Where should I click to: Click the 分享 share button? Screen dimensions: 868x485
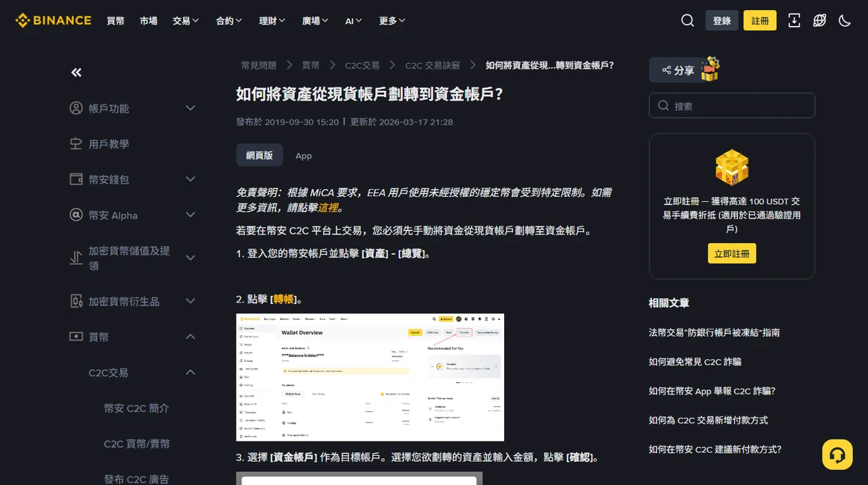pos(677,70)
